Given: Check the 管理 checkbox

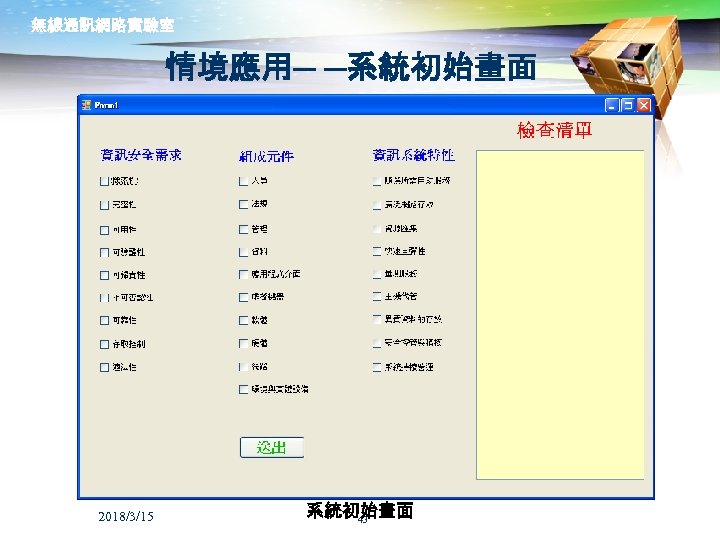Looking at the screenshot, I should pyautogui.click(x=243, y=230).
